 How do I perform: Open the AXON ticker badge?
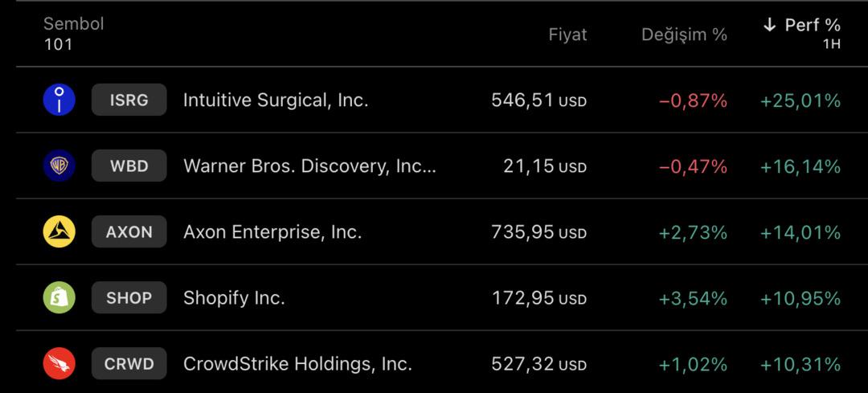[x=129, y=232]
